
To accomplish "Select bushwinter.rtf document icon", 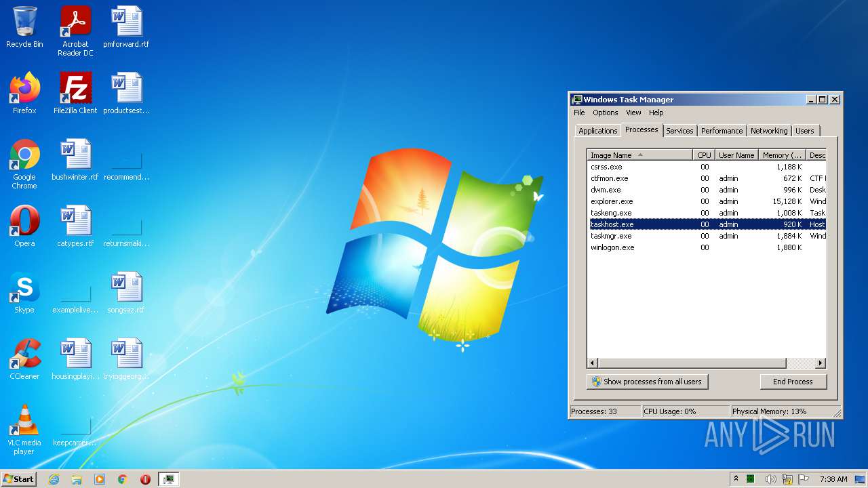I will click(75, 160).
